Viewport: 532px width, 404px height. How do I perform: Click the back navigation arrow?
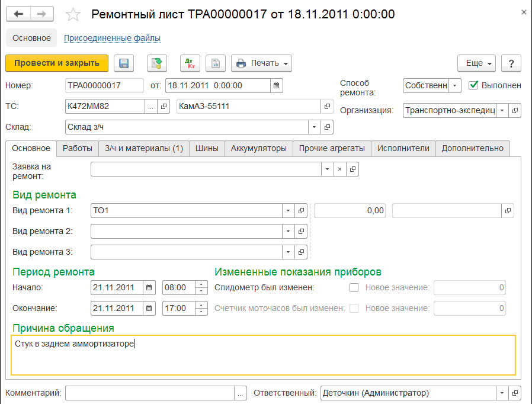pyautogui.click(x=18, y=14)
